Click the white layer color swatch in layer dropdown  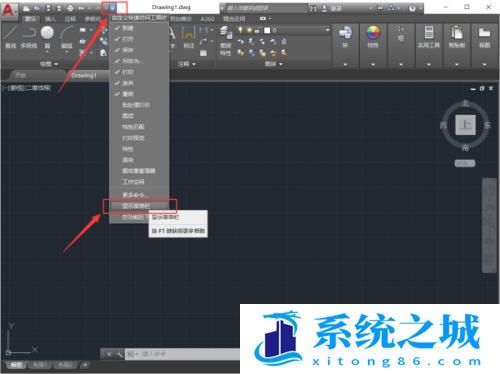click(267, 30)
